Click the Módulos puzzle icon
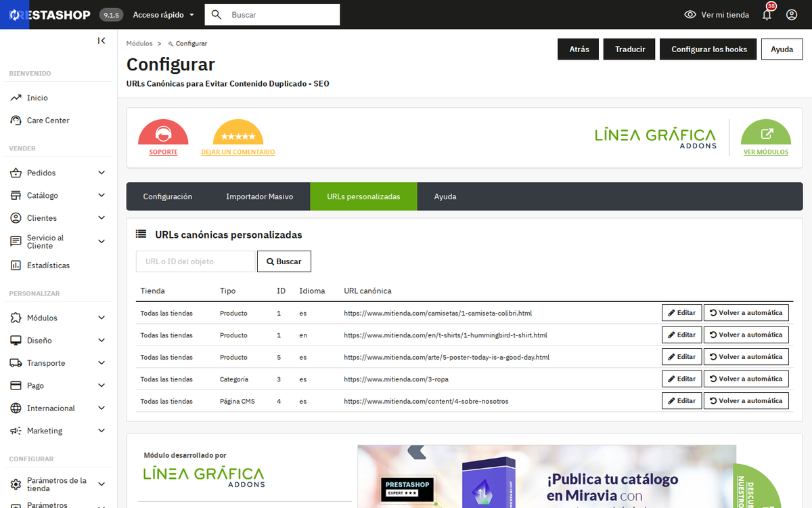 tap(16, 318)
